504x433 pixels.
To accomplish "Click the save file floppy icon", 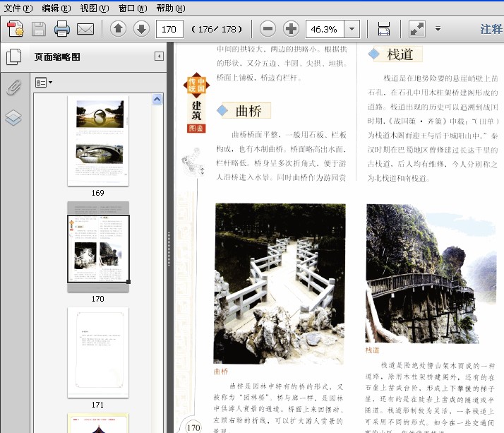I will (38, 29).
